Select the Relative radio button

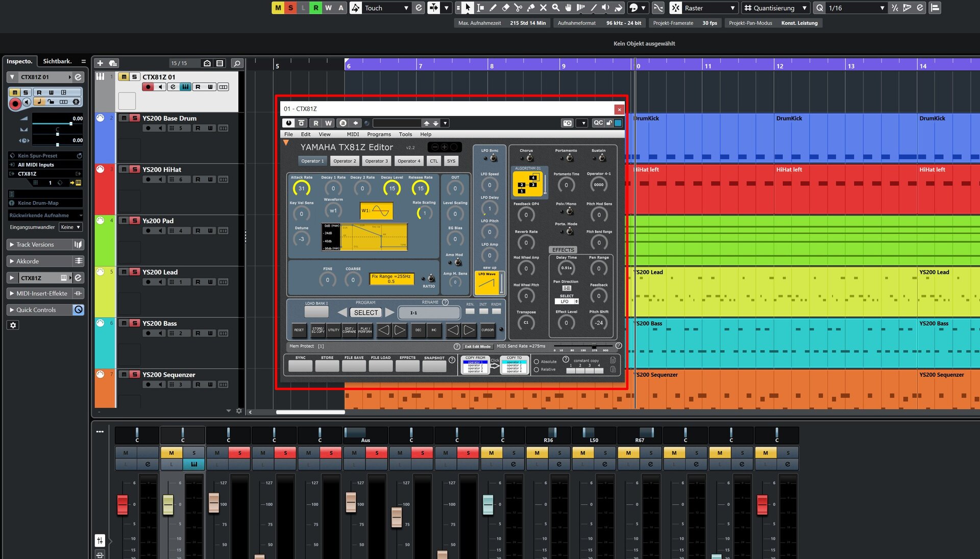536,369
